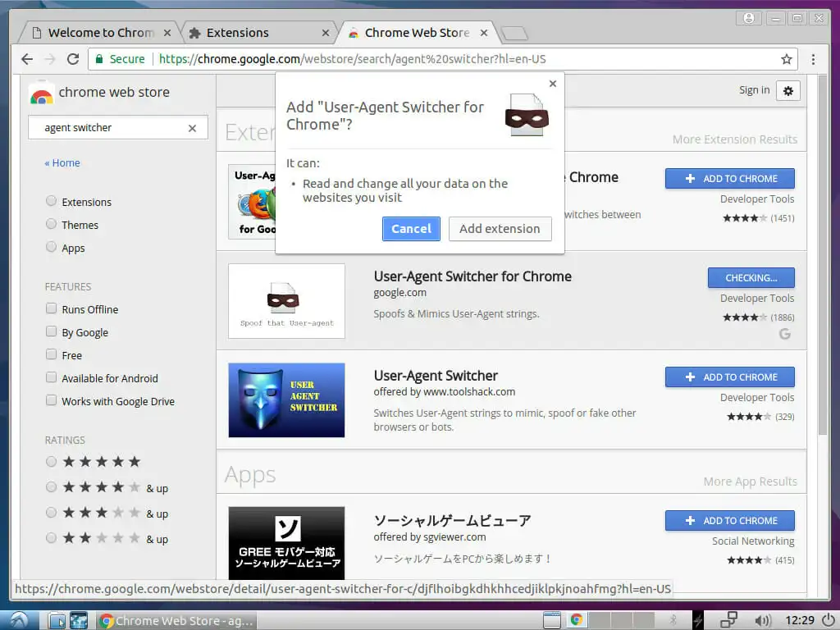This screenshot has width=840, height=630.
Task: Select the Themes radio filter
Action: pyautogui.click(x=51, y=224)
